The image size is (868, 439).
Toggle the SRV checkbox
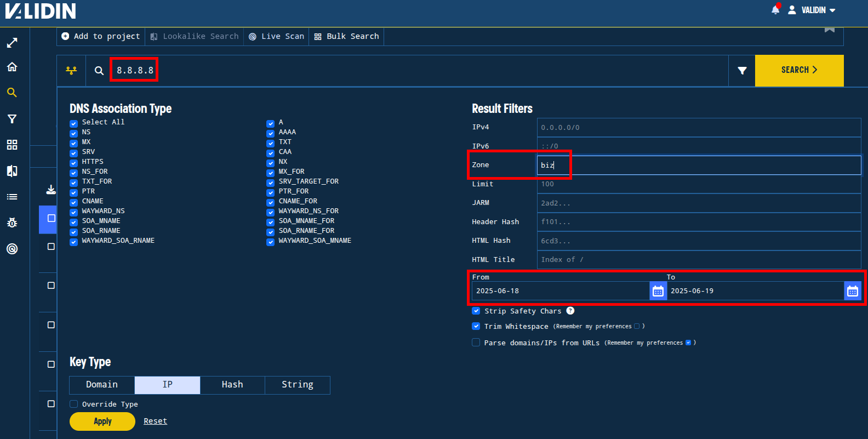(73, 153)
